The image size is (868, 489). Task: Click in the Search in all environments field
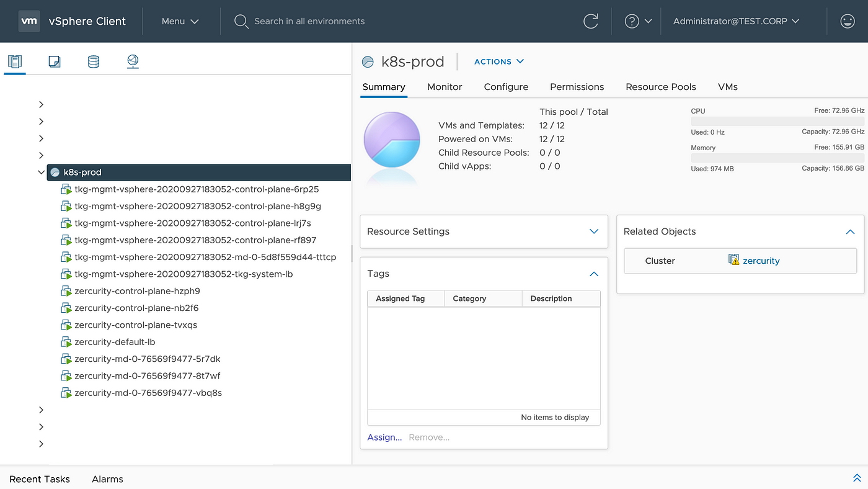[309, 21]
